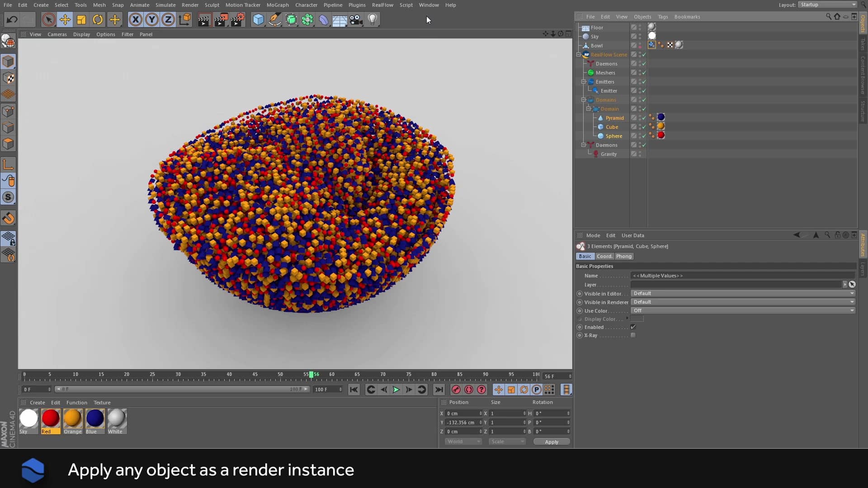Collapse the Domain branch in the Object Manager

point(588,108)
